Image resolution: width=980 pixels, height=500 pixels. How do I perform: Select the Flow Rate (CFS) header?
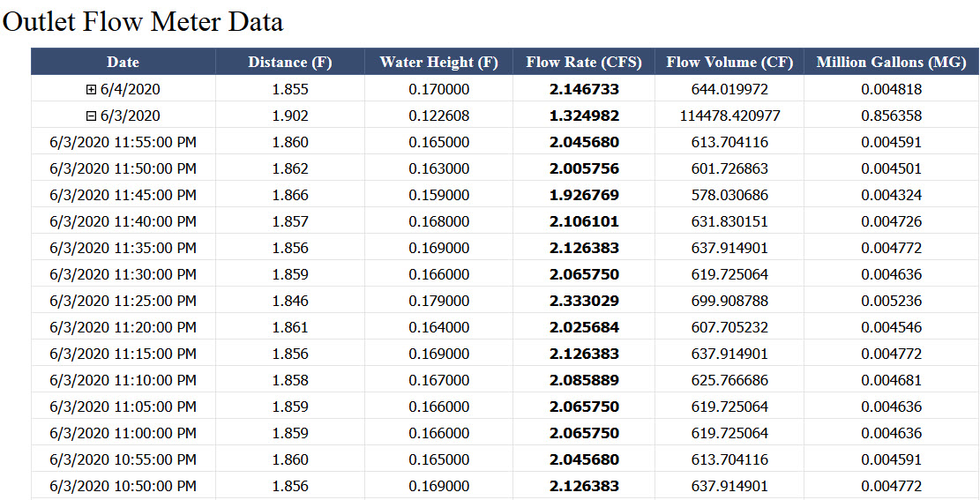click(x=583, y=62)
